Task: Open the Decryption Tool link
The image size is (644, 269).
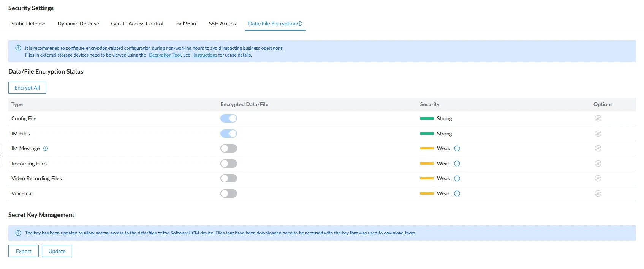Action: (165, 55)
